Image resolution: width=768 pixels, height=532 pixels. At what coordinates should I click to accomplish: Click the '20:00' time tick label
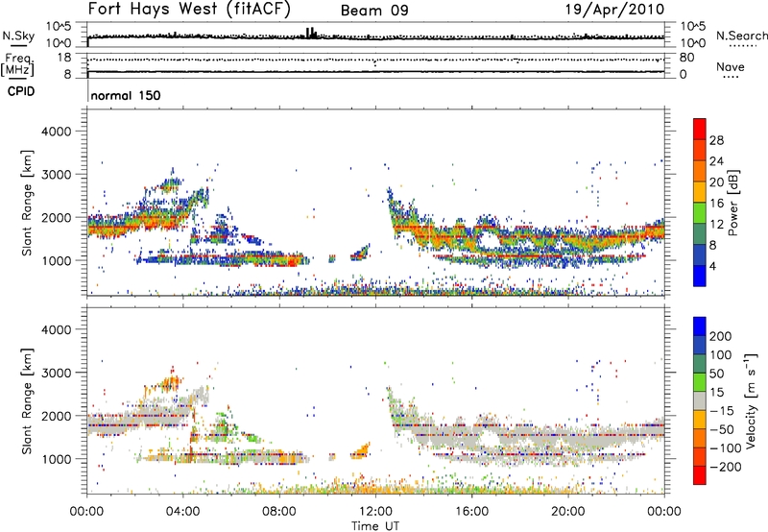(567, 512)
